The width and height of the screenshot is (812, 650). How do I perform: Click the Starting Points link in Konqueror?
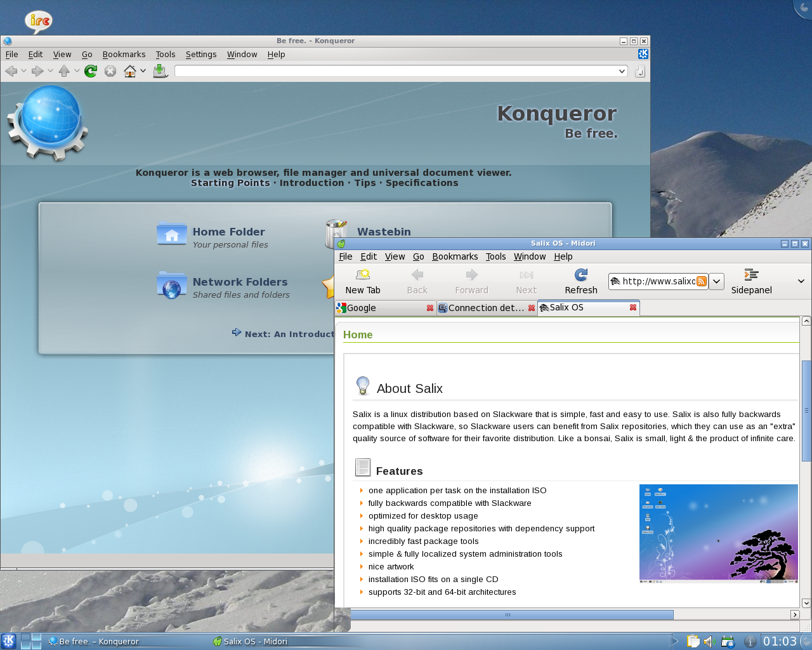[230, 183]
